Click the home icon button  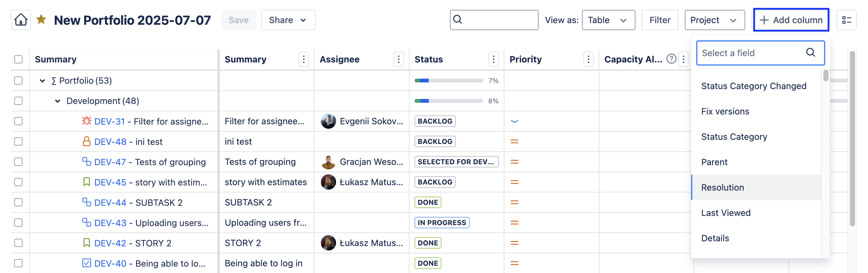tap(21, 20)
